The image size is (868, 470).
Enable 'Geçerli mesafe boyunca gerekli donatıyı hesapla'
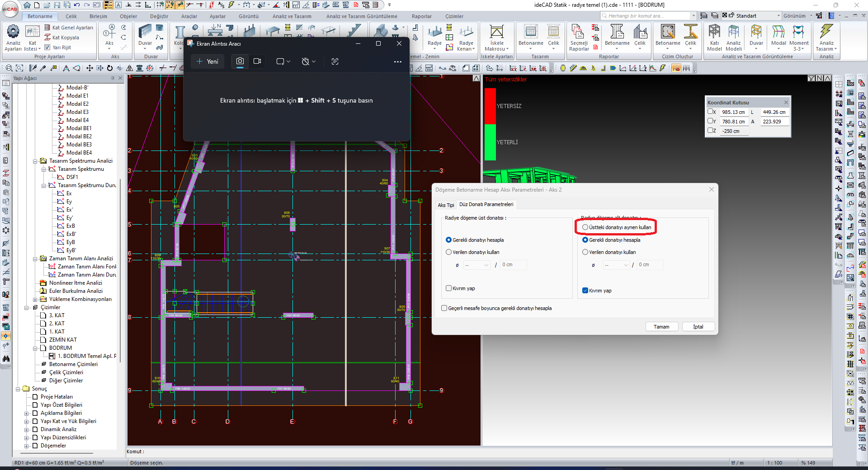tap(444, 308)
